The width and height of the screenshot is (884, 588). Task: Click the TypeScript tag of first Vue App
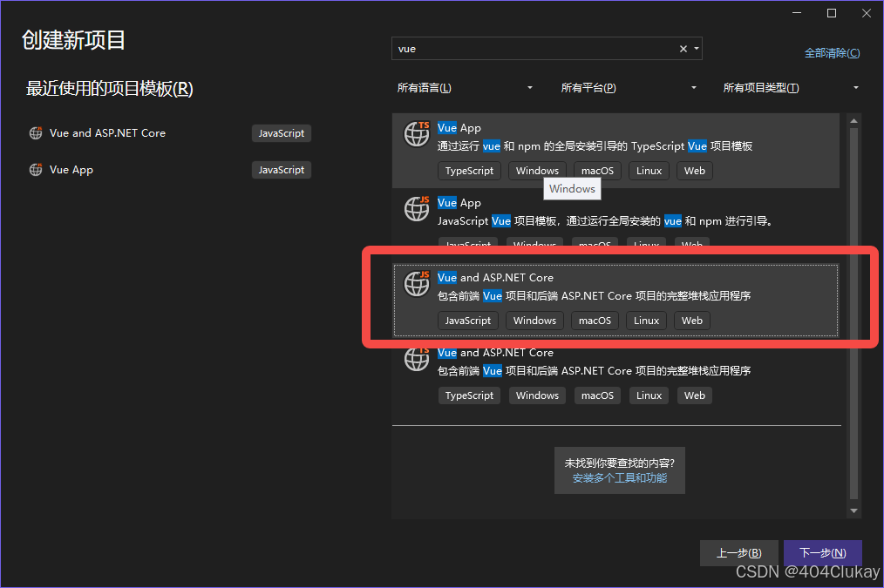pos(469,171)
